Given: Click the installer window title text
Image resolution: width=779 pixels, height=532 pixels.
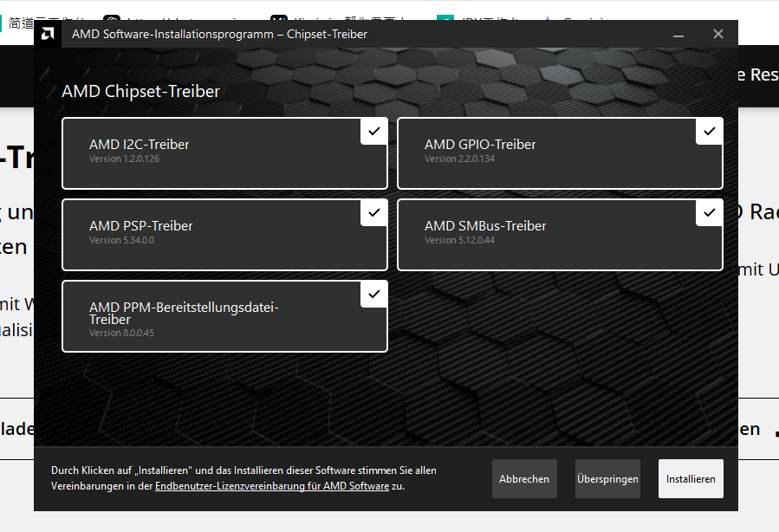Looking at the screenshot, I should (x=219, y=35).
